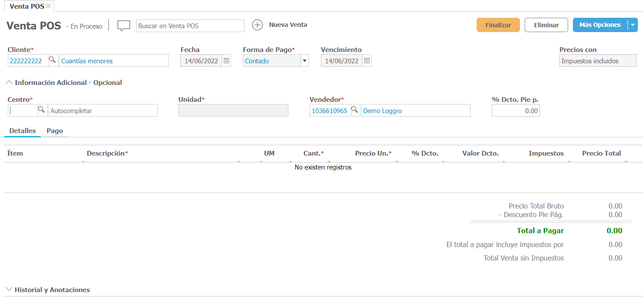Image resolution: width=644 pixels, height=306 pixels.
Task: Click the Vendedor search magnifier icon
Action: pyautogui.click(x=355, y=110)
